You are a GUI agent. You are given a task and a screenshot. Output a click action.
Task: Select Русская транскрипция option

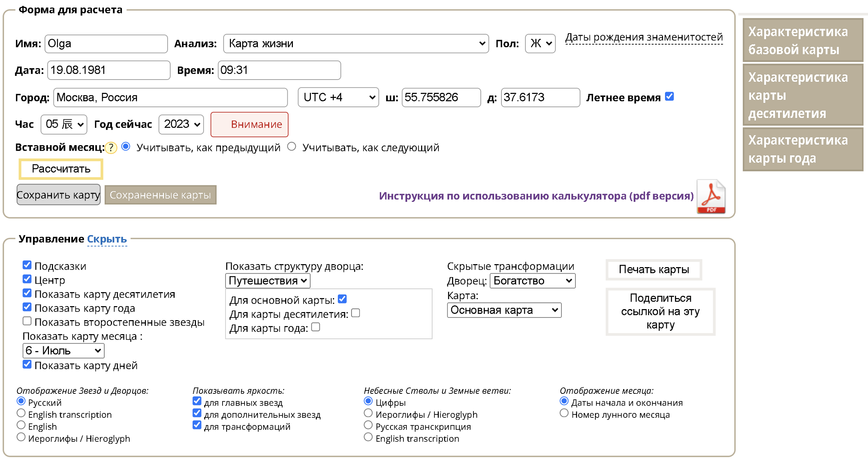(x=368, y=425)
